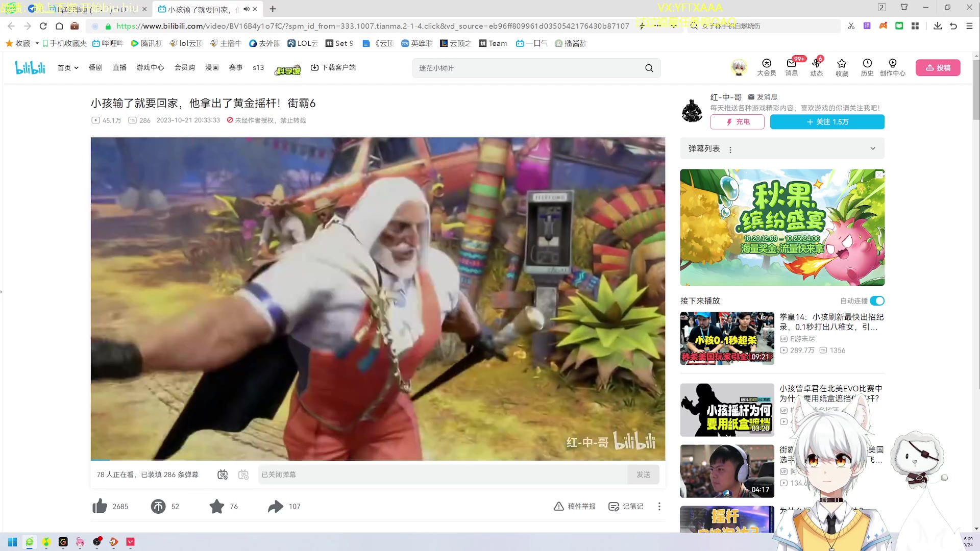The width and height of the screenshot is (980, 551).
Task: Send a message via 发消息
Action: pos(763,97)
